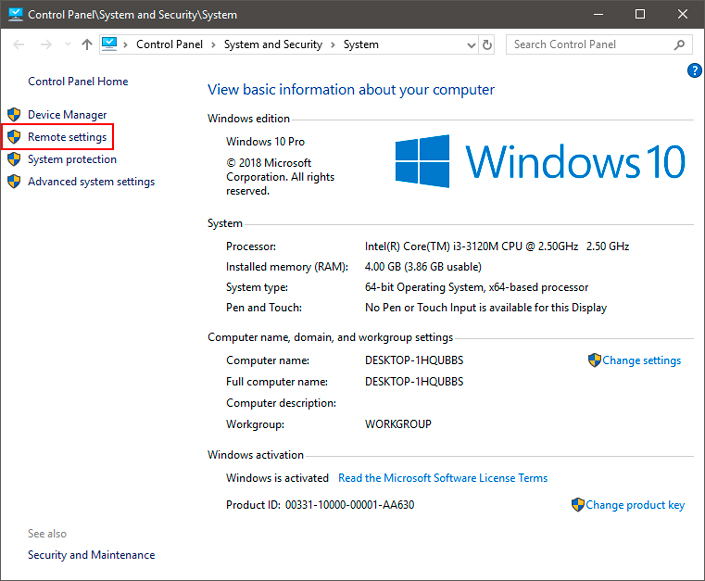Click the shield icon beside Change settings
705x581 pixels.
(594, 360)
